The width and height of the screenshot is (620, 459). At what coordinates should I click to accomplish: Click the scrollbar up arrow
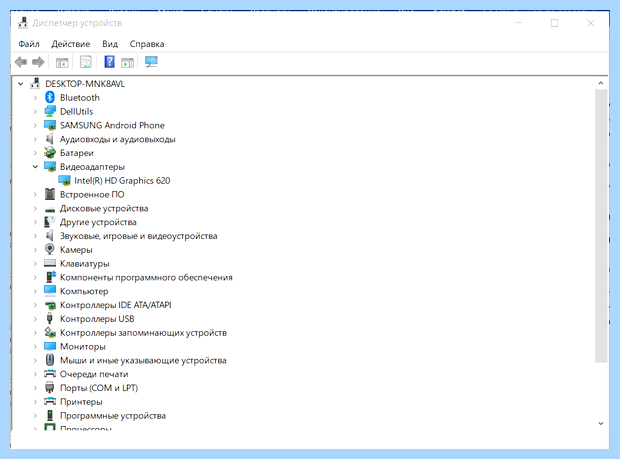coord(601,83)
